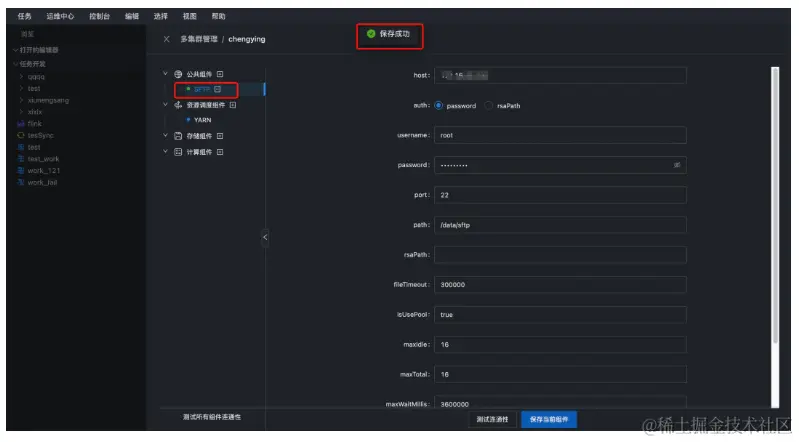Open the 视图 menu
Viewport: 799px width, 442px height.
click(x=190, y=16)
